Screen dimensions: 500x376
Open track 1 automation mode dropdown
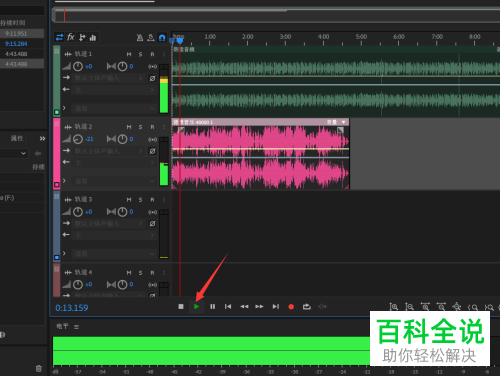115,109
